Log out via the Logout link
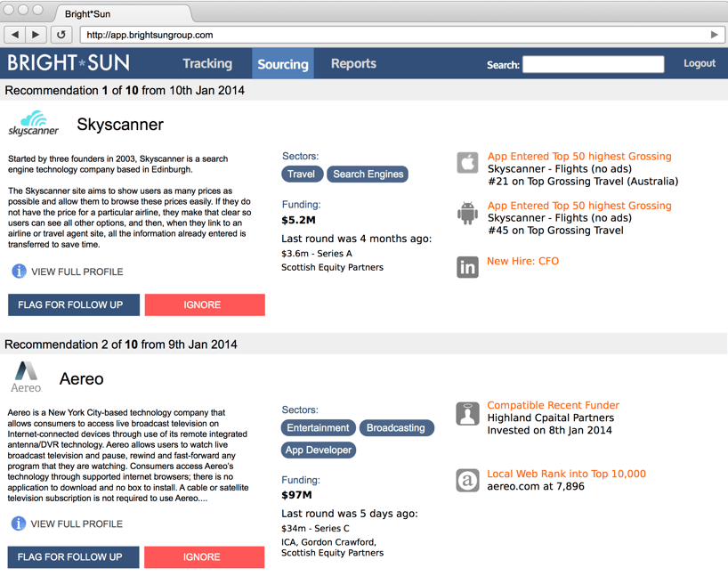 tap(700, 63)
